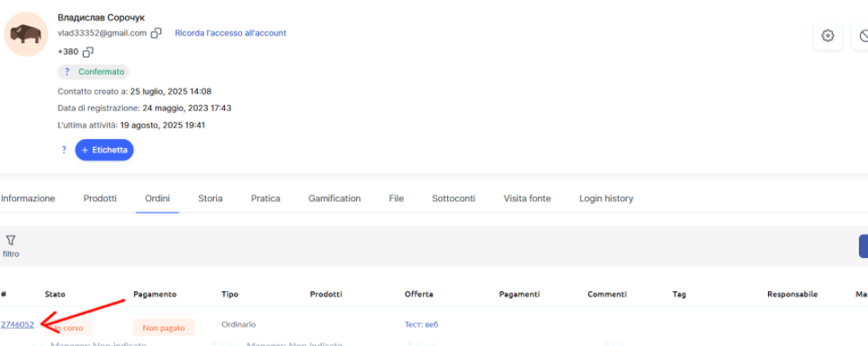Open the gear settings icon
This screenshot has height=346, width=868.
[x=828, y=36]
